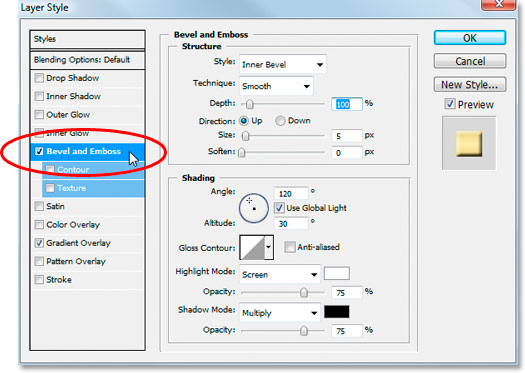525x373 pixels.
Task: Click the Cancel button
Action: click(x=470, y=61)
